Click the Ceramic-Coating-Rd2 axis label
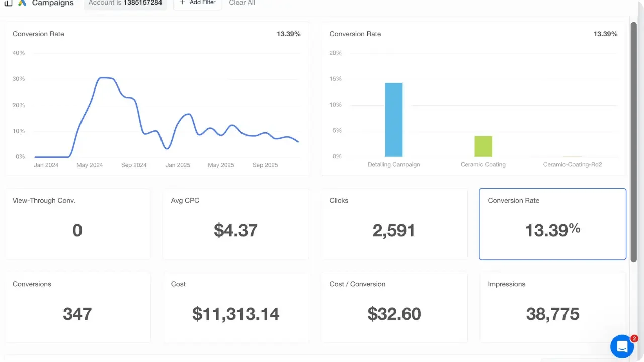This screenshot has width=644, height=362. tap(572, 164)
